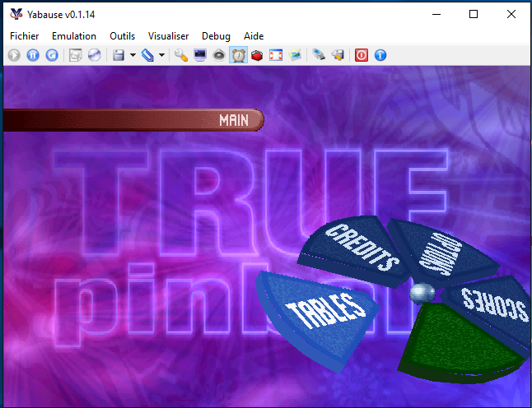Click the load state blue paperclip icon
The image size is (532, 408).
click(147, 55)
